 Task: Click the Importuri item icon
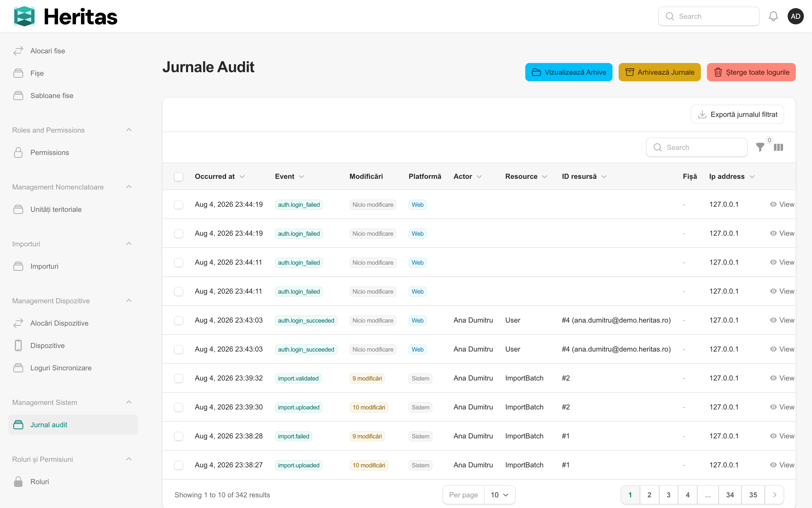[x=18, y=266]
